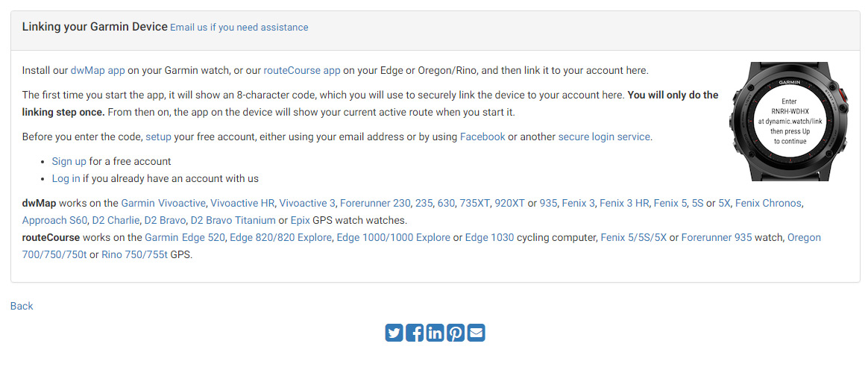The height and width of the screenshot is (367, 868).
Task: Click the Log in link
Action: pyautogui.click(x=66, y=178)
